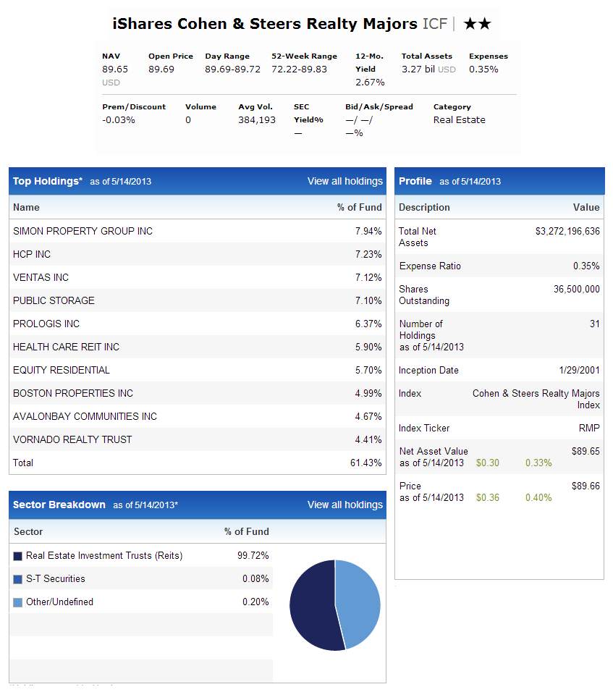Click Price value $89.66
613x700 pixels.
coord(585,486)
